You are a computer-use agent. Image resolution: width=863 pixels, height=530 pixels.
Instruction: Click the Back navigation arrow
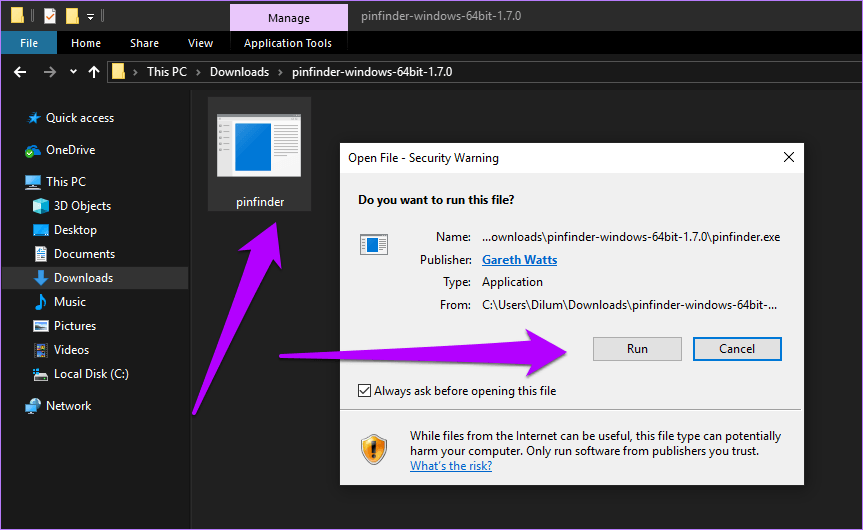pyautogui.click(x=20, y=72)
